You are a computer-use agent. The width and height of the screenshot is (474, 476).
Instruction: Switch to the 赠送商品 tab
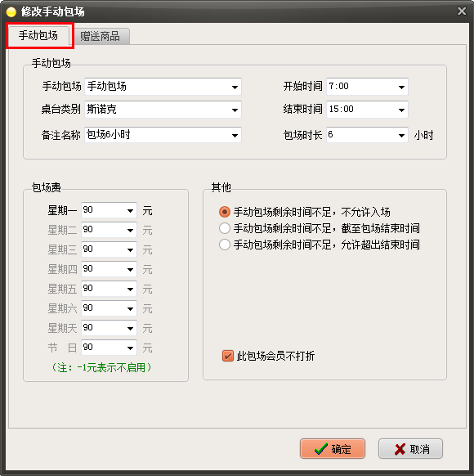coord(100,37)
